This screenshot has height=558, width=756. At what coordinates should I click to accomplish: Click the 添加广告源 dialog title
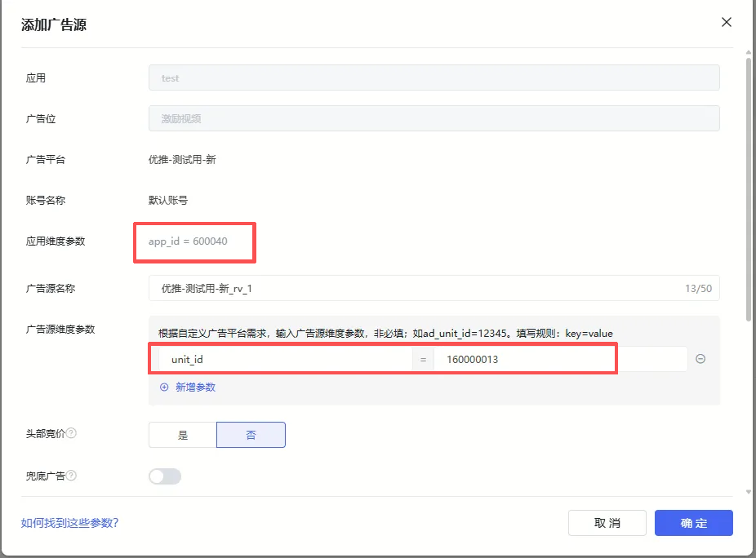coord(54,24)
